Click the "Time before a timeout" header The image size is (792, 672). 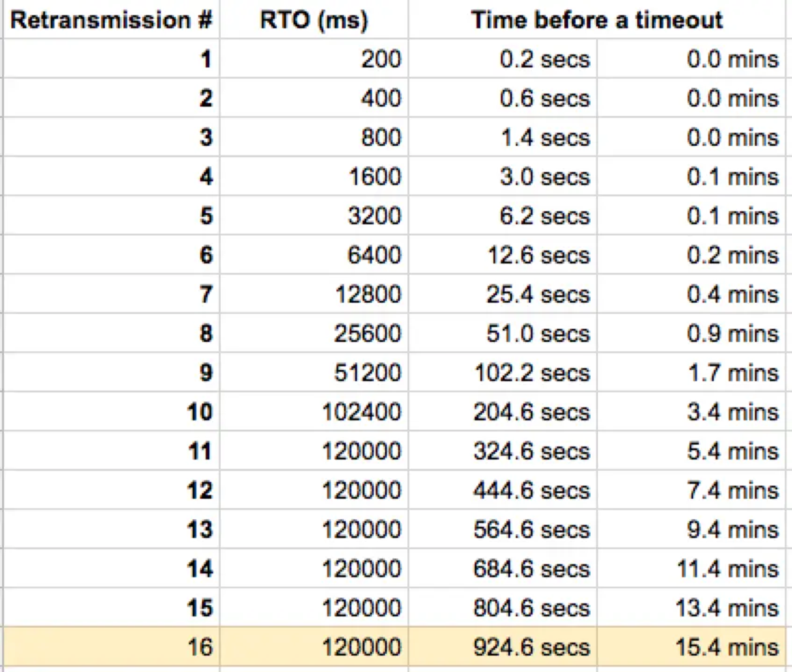point(596,20)
